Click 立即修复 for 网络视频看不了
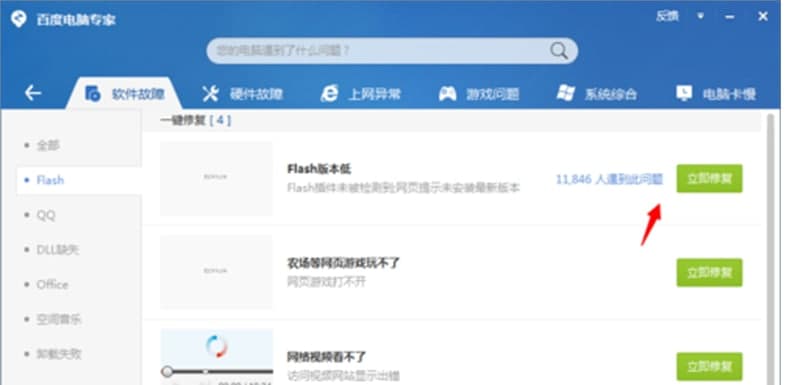 [x=709, y=366]
